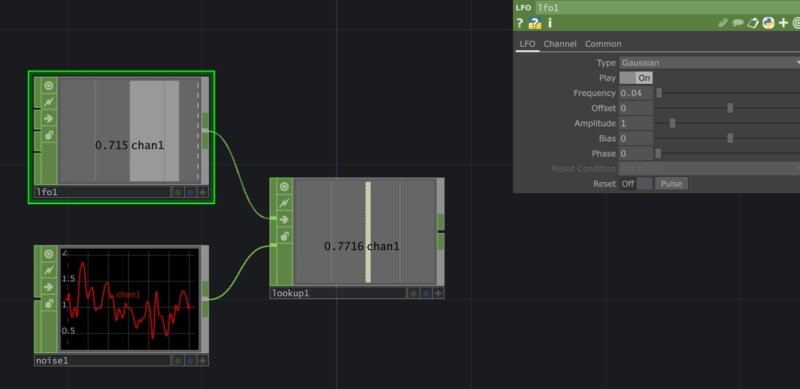Toggle Viewer flag on noise1 node
The height and width of the screenshot is (389, 800).
coord(49,254)
